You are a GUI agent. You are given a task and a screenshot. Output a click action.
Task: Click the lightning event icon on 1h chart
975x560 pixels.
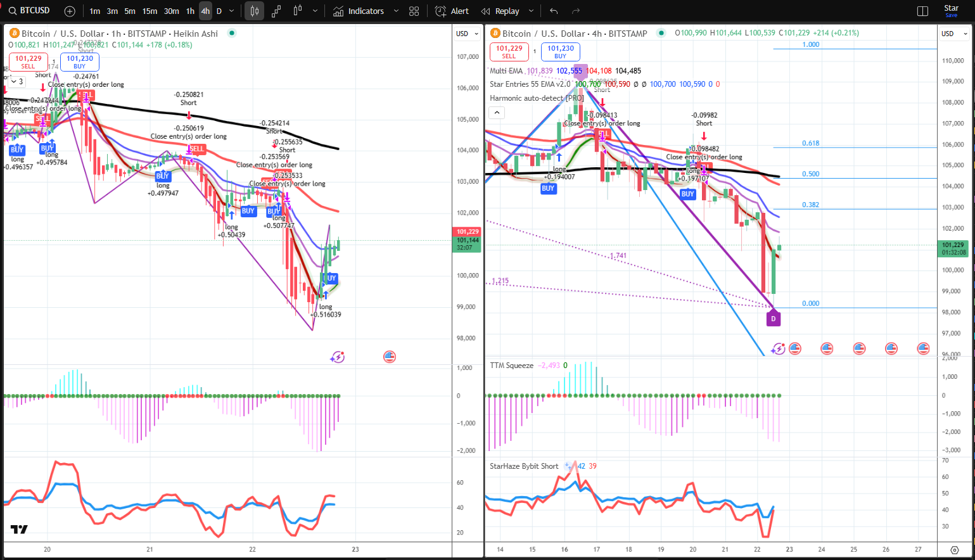pos(337,357)
